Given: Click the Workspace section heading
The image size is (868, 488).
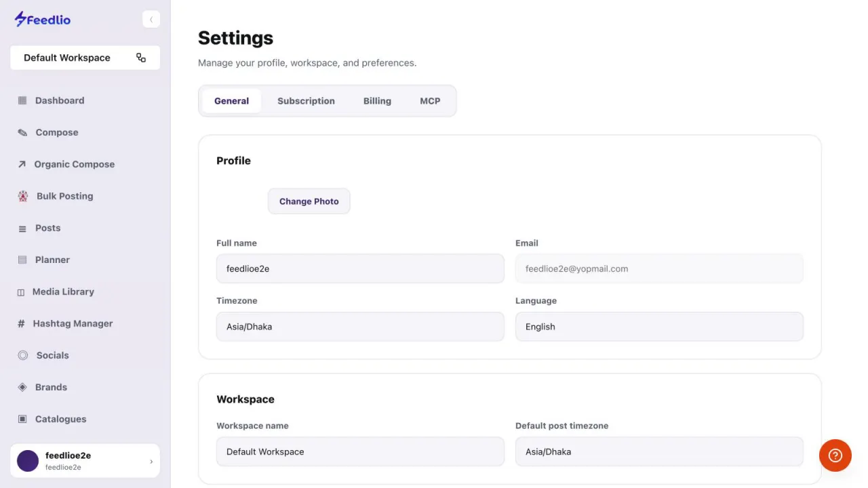Looking at the screenshot, I should (245, 399).
